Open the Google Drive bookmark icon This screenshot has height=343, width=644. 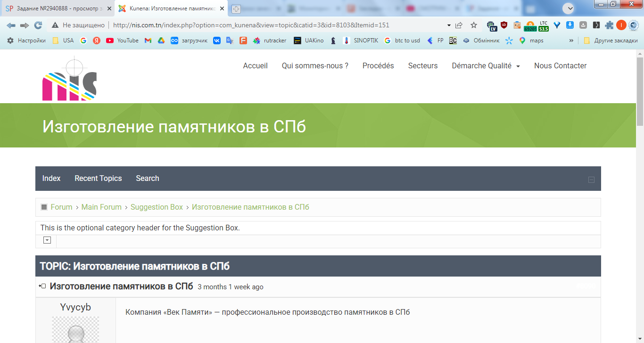pos(161,41)
